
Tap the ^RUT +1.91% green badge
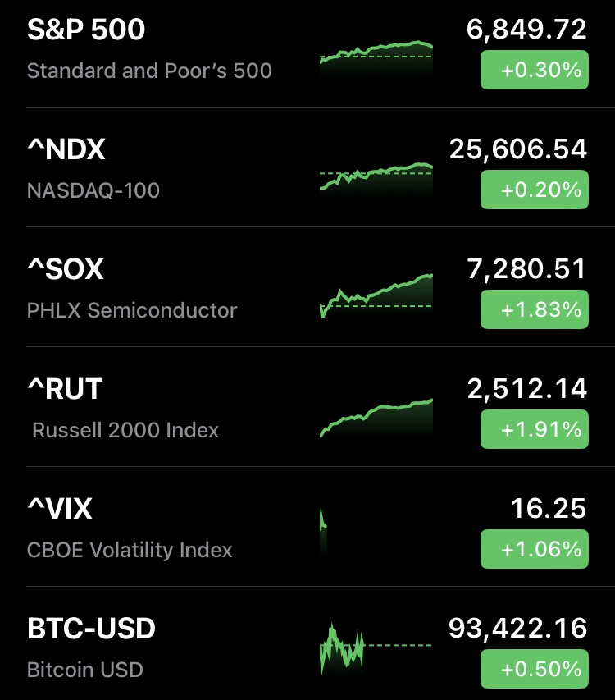point(534,430)
